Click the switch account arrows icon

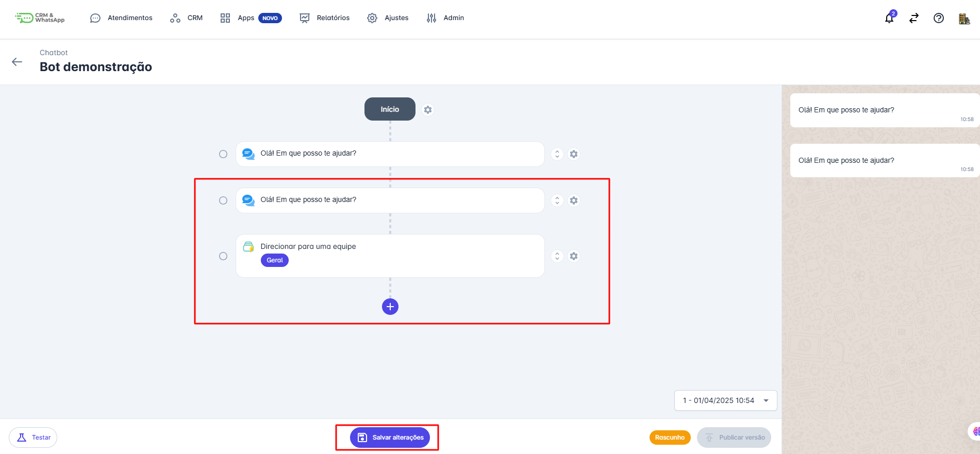[x=914, y=19]
